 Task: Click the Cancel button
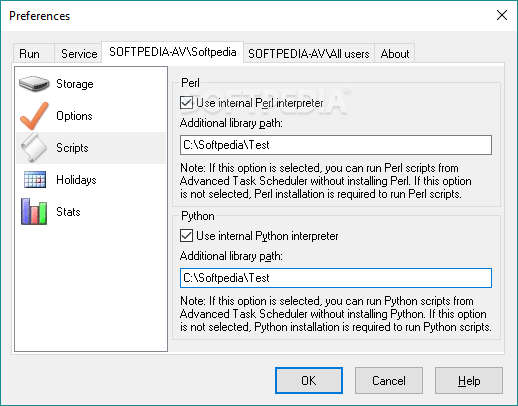click(389, 380)
